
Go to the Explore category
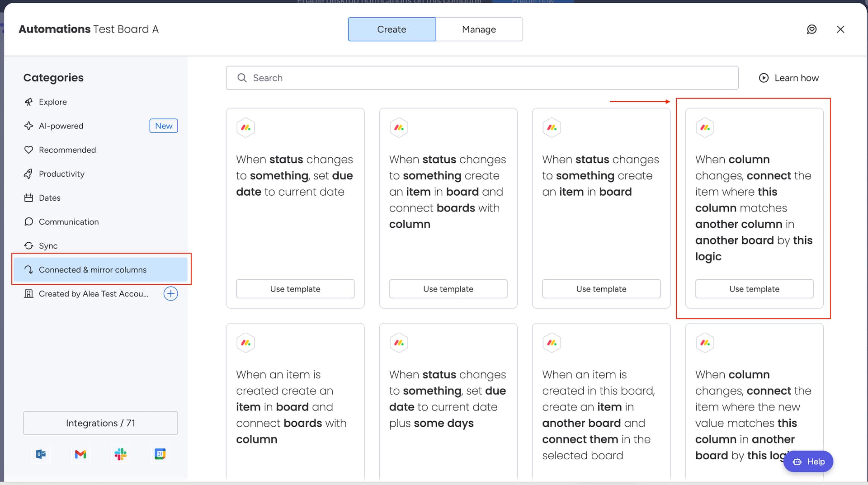tap(52, 102)
